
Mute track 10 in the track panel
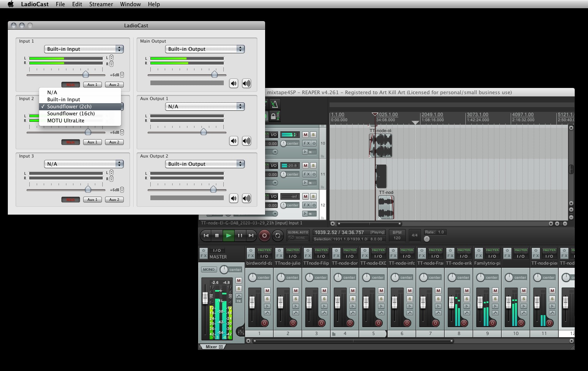(305, 134)
